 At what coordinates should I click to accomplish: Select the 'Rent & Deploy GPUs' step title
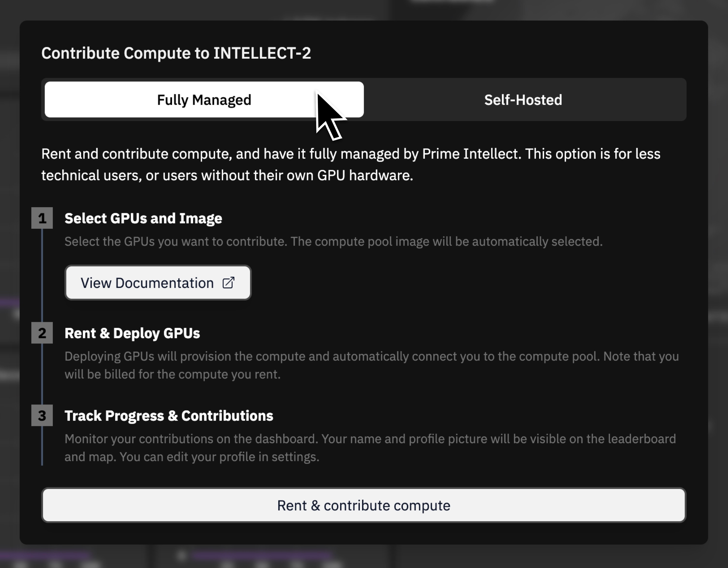[132, 333]
